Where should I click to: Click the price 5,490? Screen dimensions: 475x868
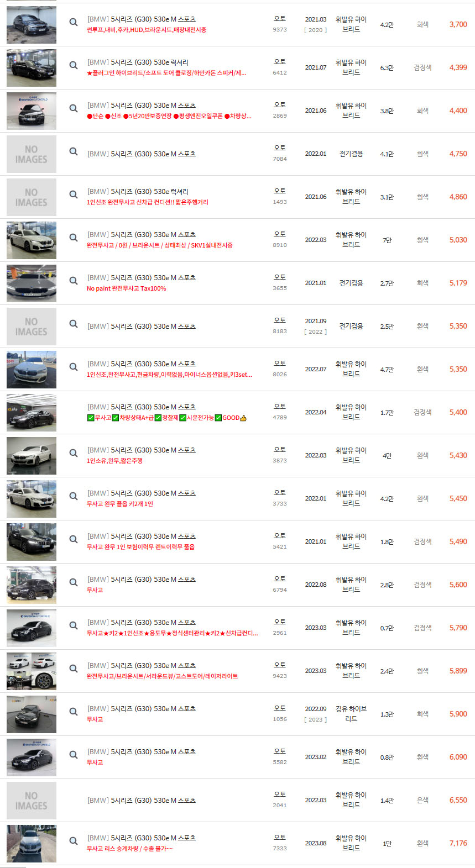point(458,541)
